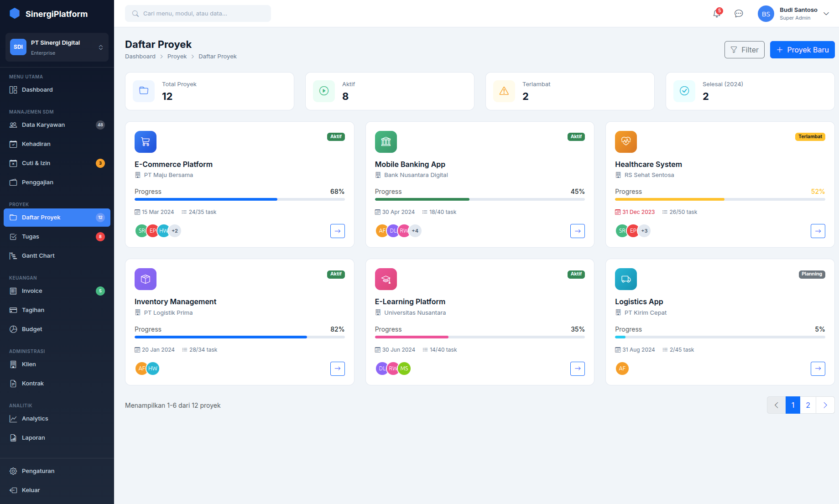Open the notifications bell icon

coord(717,14)
